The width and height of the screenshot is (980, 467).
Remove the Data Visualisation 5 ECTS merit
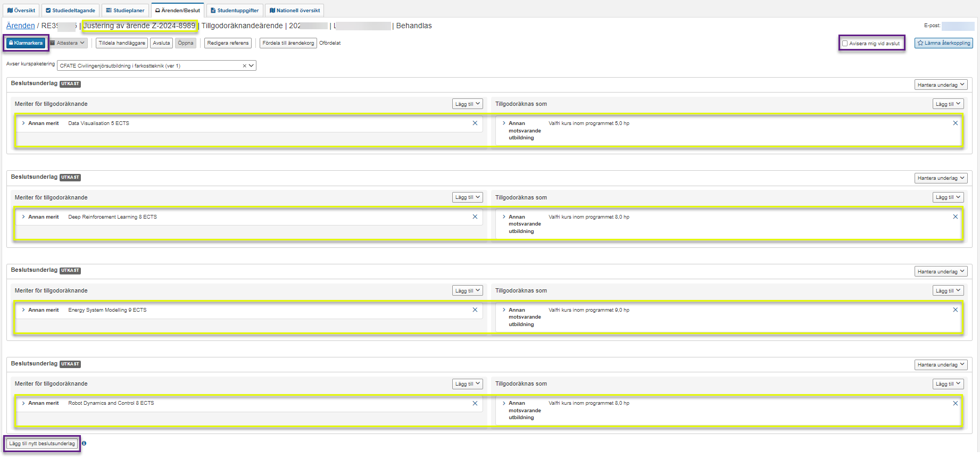click(x=475, y=123)
